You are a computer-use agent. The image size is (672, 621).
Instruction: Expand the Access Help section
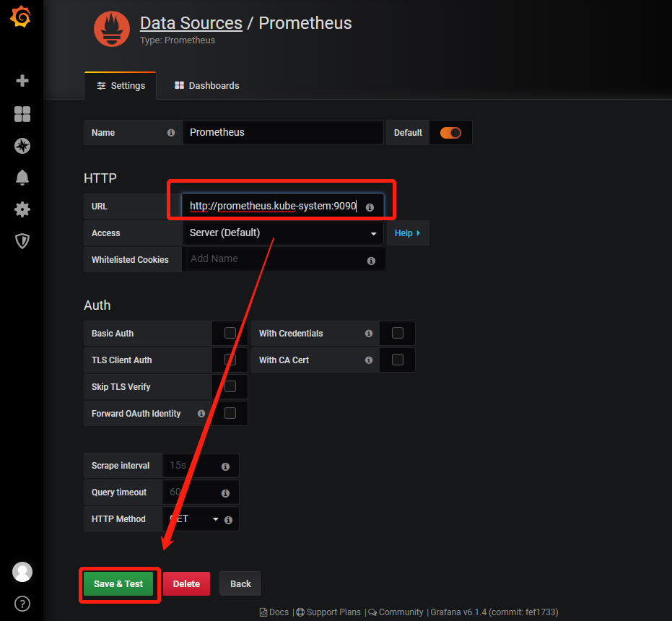[408, 233]
